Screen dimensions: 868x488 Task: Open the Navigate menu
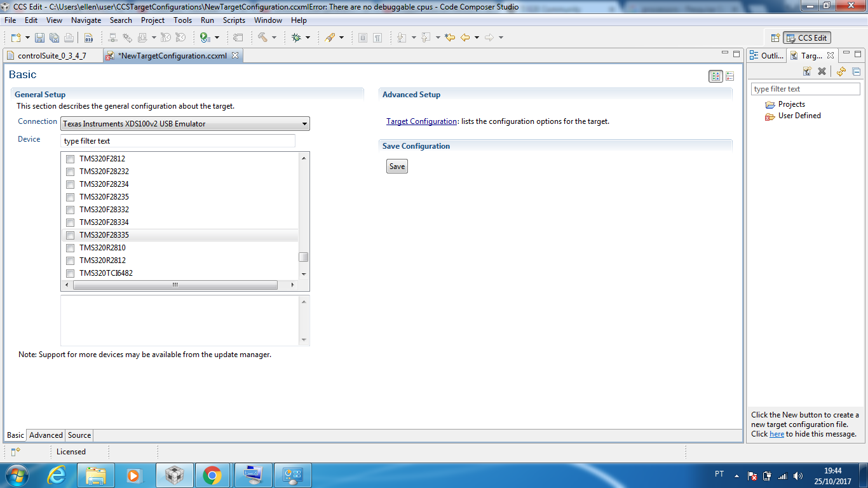click(86, 20)
